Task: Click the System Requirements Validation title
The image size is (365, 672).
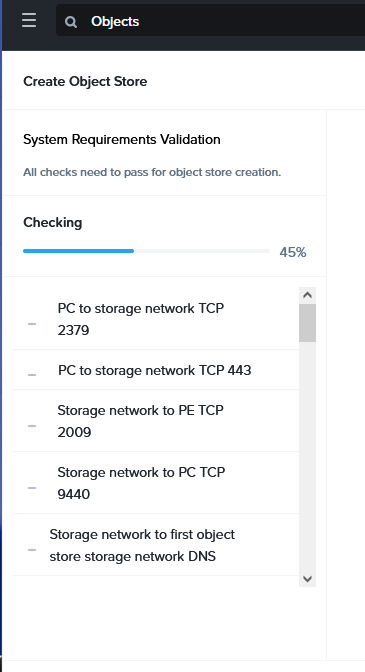Action: coord(122,140)
